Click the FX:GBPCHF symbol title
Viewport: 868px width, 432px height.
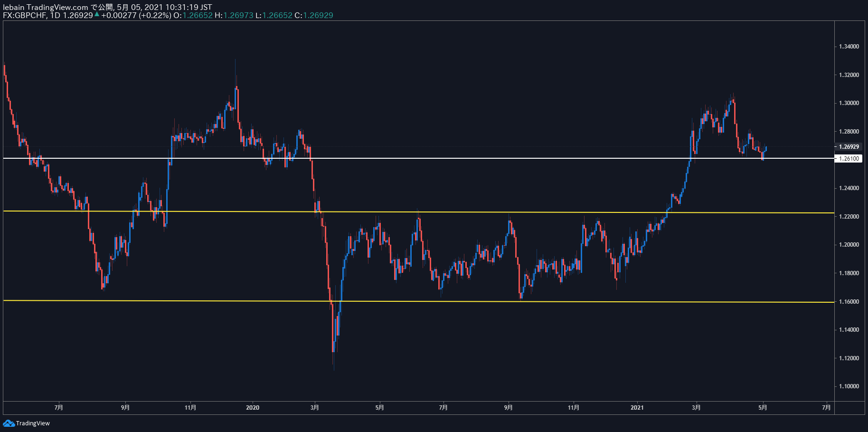(x=24, y=15)
